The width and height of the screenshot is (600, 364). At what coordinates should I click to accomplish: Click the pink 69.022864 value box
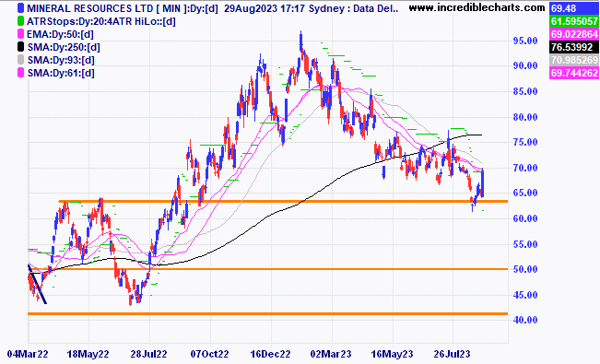[573, 34]
